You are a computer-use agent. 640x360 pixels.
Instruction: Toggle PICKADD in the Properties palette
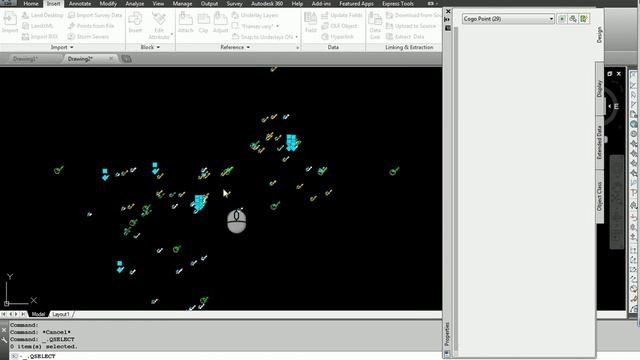[562, 19]
